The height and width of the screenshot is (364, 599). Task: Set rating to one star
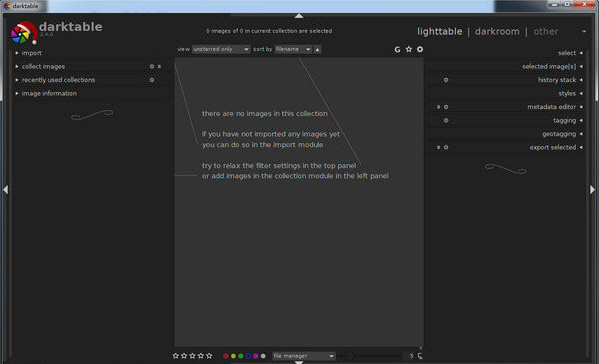(x=176, y=356)
